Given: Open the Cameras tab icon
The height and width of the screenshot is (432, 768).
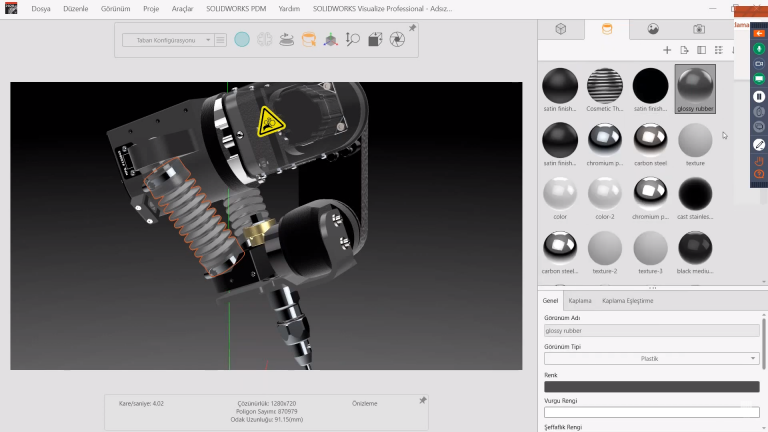Looking at the screenshot, I should [699, 29].
